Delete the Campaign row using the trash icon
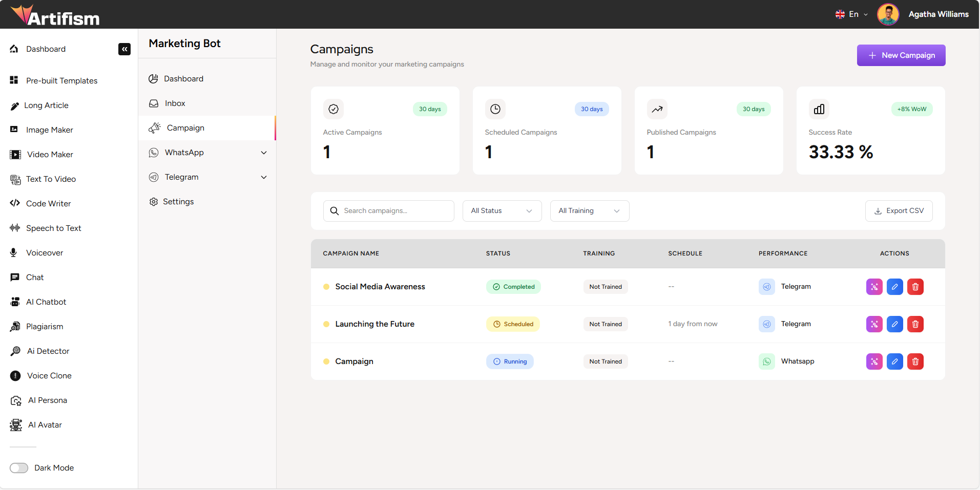Viewport: 980px width, 490px height. (x=915, y=361)
